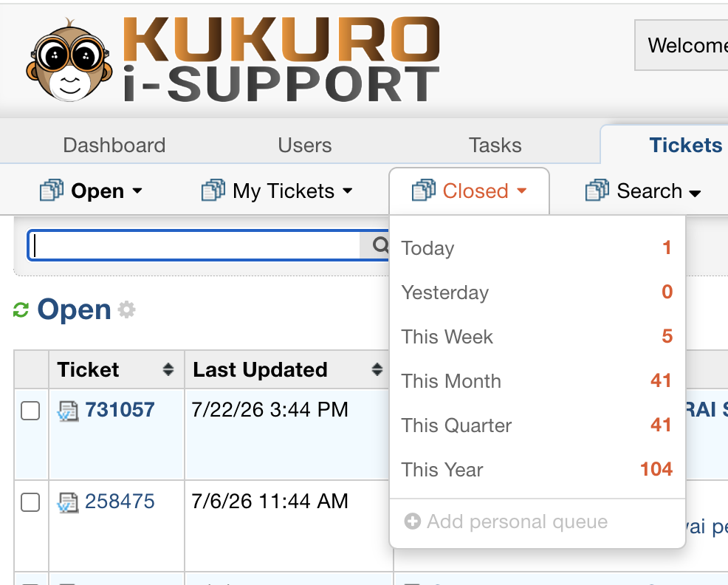728x585 pixels.
Task: Select This Week closed tickets
Action: (538, 336)
